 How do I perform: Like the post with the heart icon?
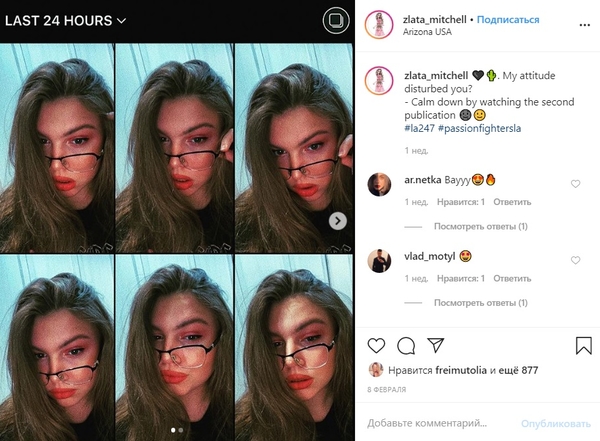pyautogui.click(x=376, y=346)
